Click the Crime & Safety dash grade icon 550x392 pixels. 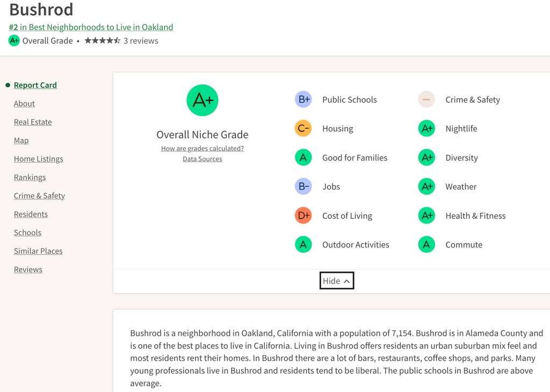[x=426, y=99]
